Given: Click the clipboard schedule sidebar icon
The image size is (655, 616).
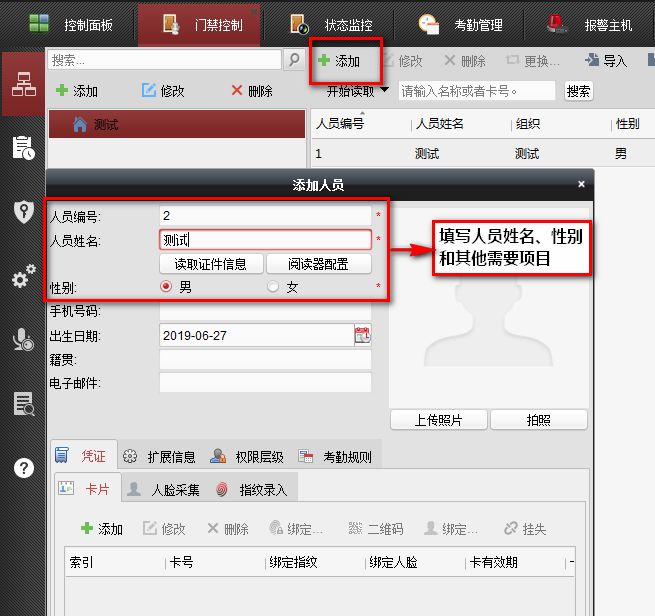Looking at the screenshot, I should [x=22, y=148].
